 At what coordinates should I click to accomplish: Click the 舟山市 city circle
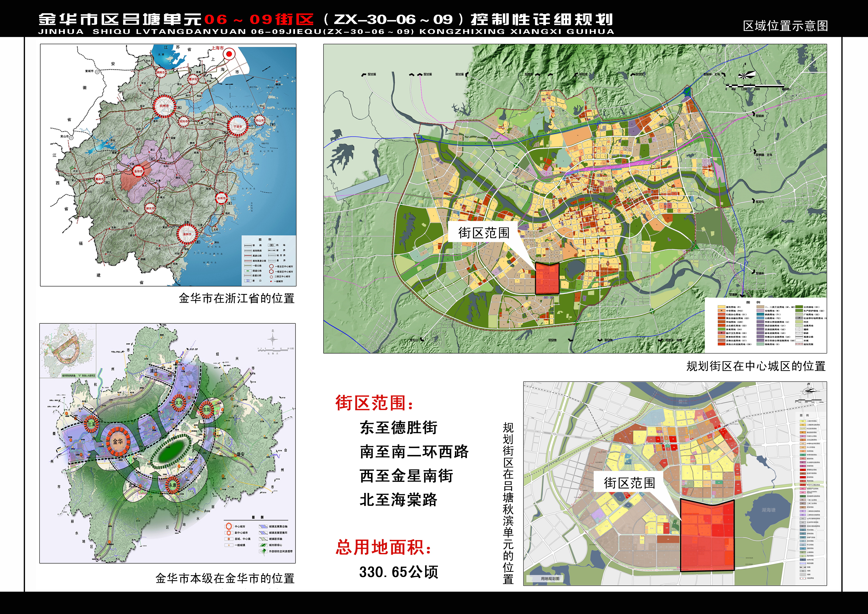point(259,120)
